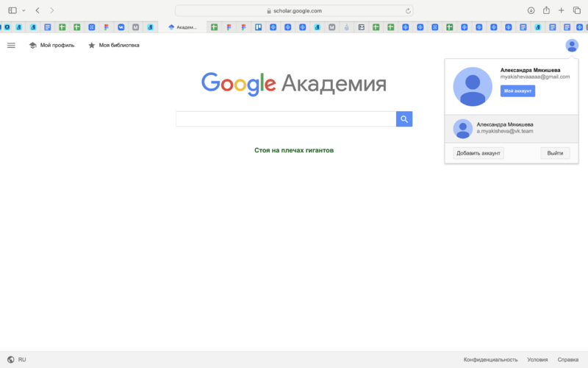Open the sidebar options chevron dropdown
Screen dimensions: 588x368
pyautogui.click(x=24, y=10)
